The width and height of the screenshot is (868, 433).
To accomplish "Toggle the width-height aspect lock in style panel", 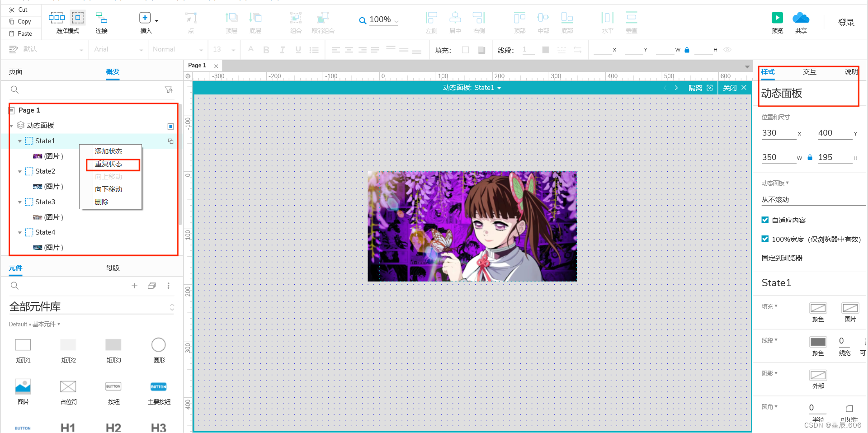I will [x=810, y=157].
